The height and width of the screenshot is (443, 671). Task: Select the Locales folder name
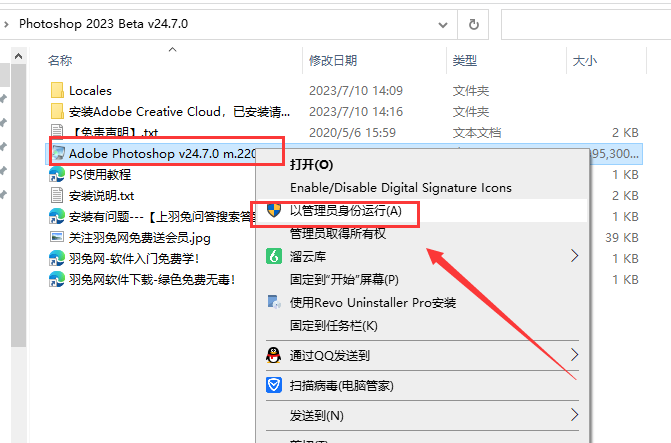coord(90,91)
